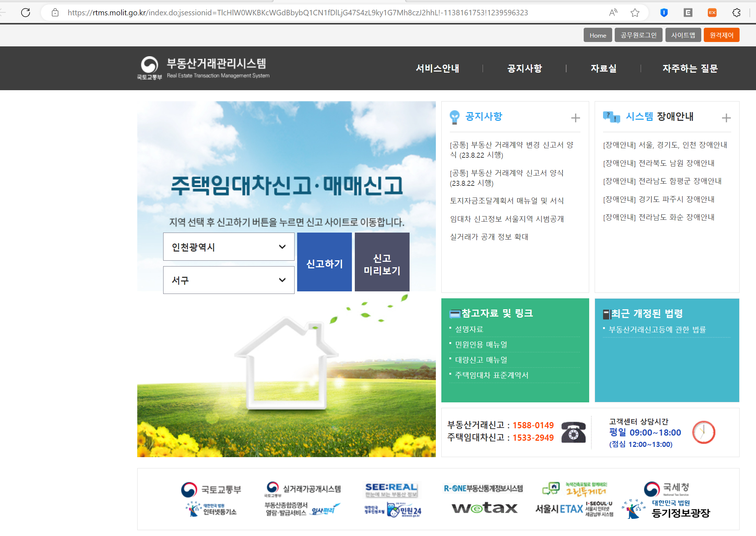Click the blue shield extension icon

(x=664, y=13)
